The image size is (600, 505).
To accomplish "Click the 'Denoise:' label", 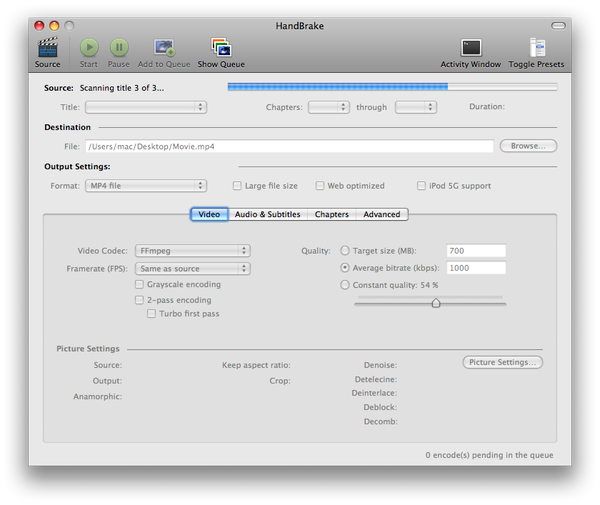I will click(x=380, y=365).
